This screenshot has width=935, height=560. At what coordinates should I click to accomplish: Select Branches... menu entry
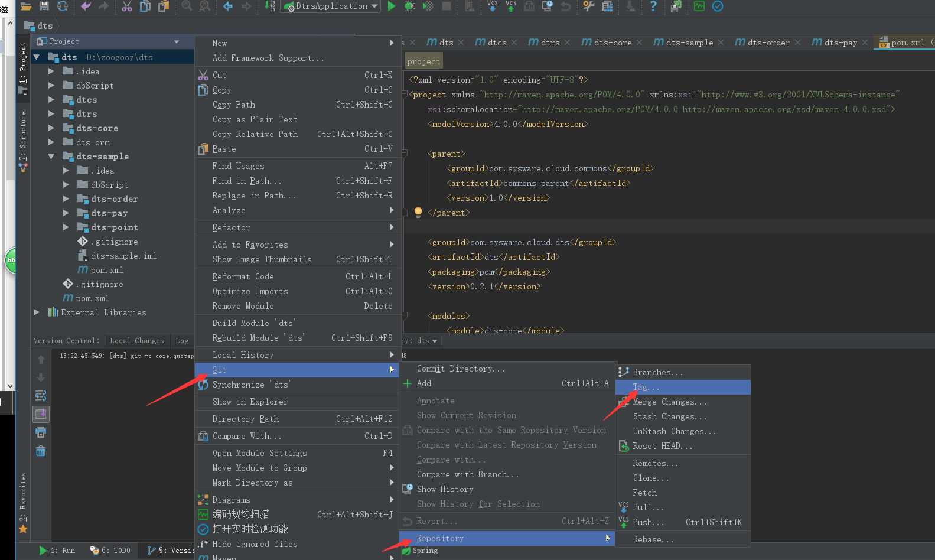tap(683, 372)
